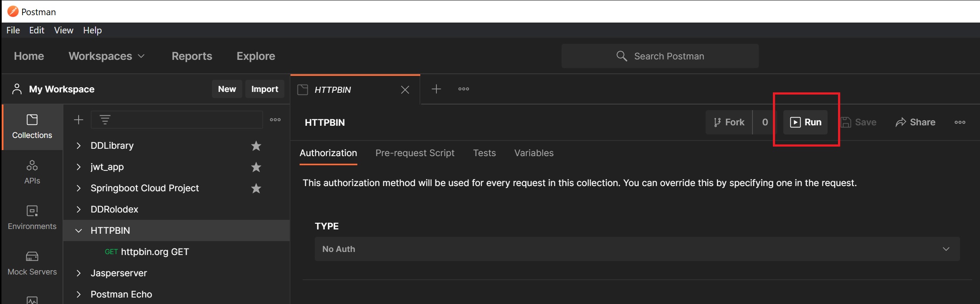The width and height of the screenshot is (980, 304).
Task: Open the File menu
Action: tap(13, 30)
